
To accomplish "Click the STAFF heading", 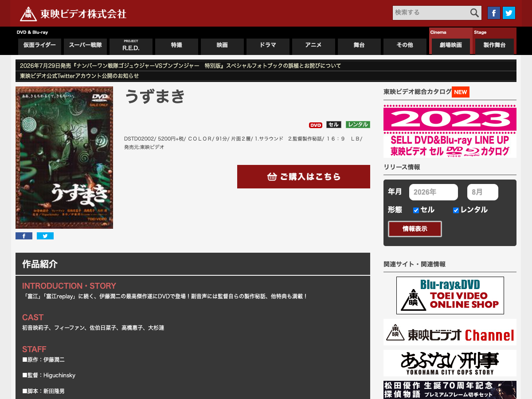I will click(x=34, y=349).
